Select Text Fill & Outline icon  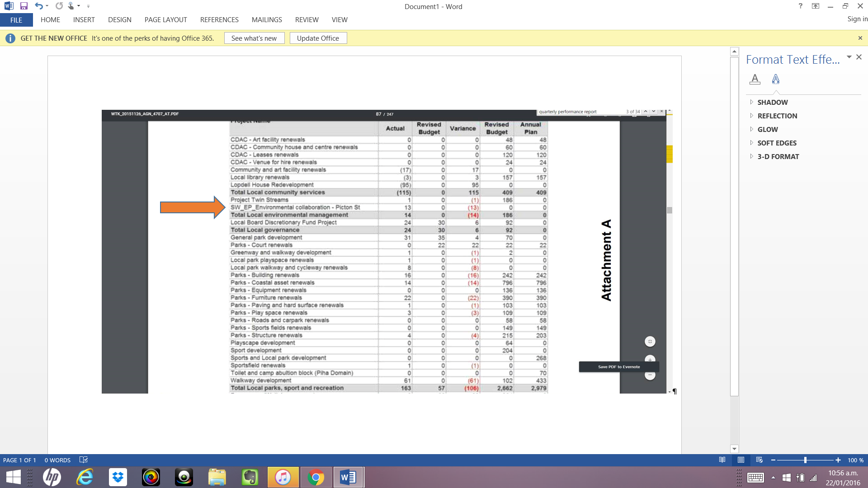tap(755, 79)
